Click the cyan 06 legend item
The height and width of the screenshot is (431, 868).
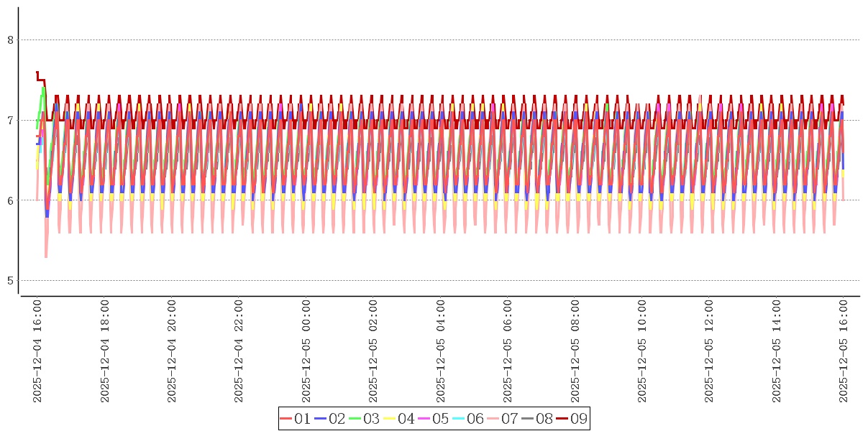pyautogui.click(x=468, y=419)
